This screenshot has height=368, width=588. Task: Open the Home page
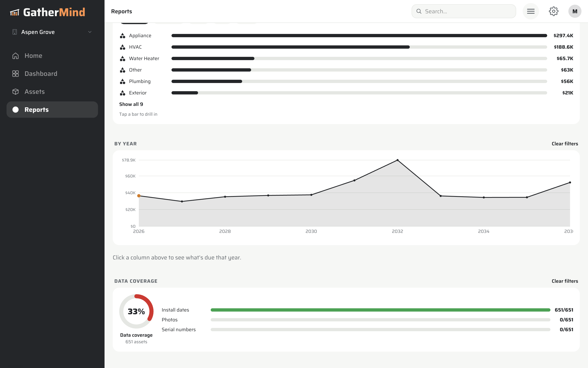52,56
